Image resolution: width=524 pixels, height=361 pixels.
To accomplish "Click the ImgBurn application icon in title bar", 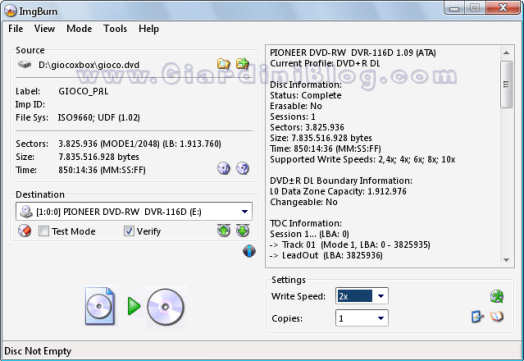I will [x=10, y=11].
